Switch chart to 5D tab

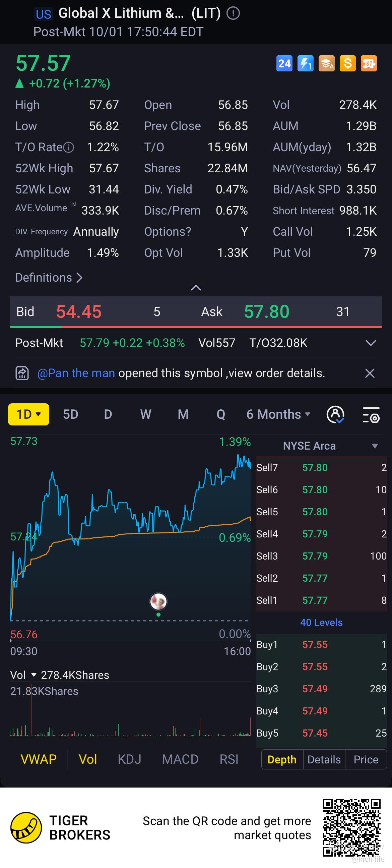(x=70, y=414)
